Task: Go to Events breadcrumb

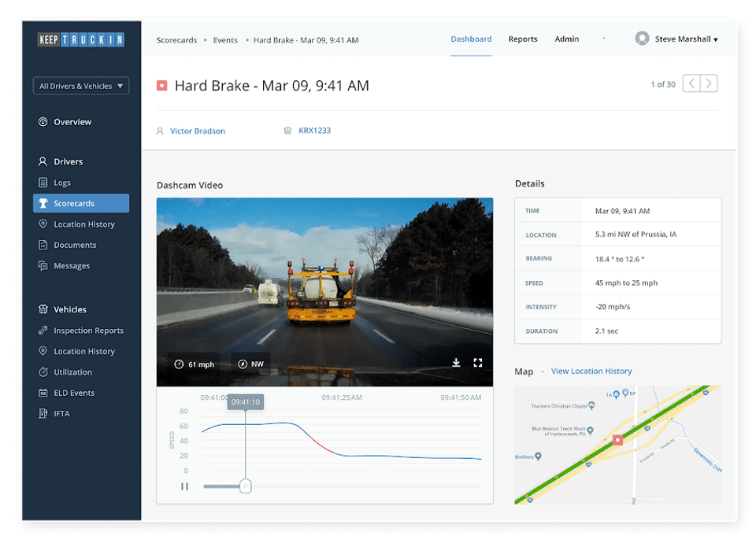Action: pos(225,40)
